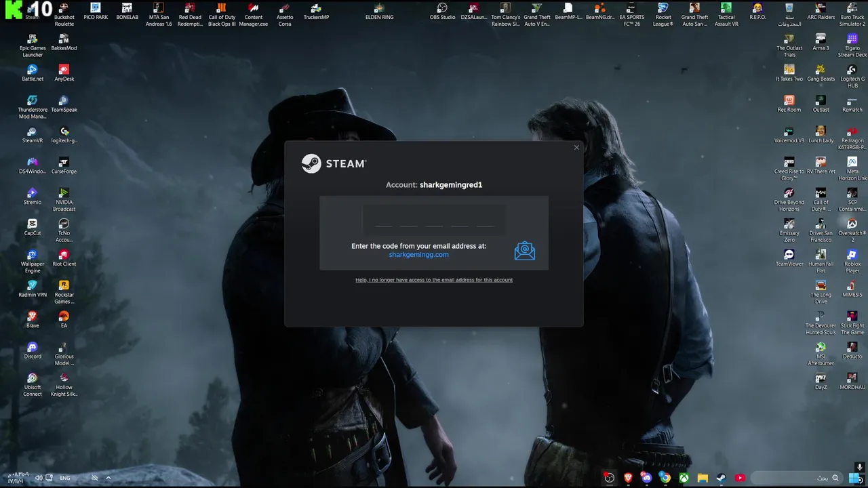This screenshot has width=868, height=488.
Task: Open the volume control in system tray
Action: (x=39, y=478)
